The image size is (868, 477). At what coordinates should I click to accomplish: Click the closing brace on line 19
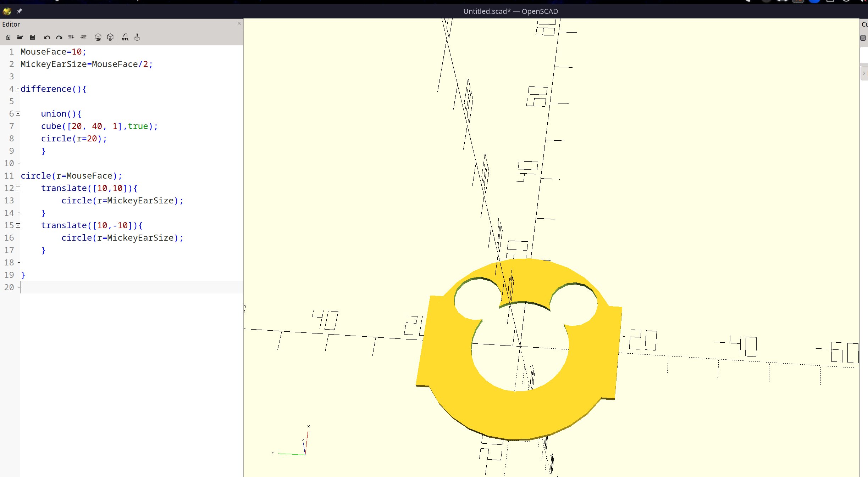click(23, 275)
